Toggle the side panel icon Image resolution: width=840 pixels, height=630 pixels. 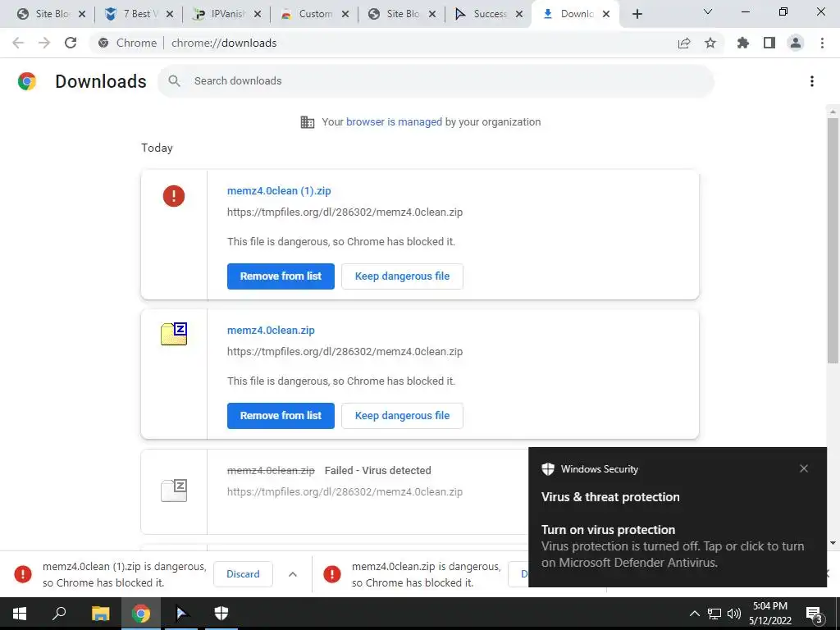point(769,43)
